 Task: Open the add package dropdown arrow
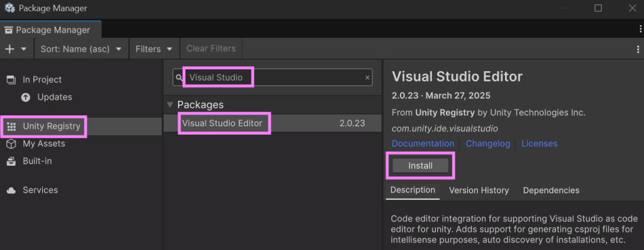pos(24,49)
